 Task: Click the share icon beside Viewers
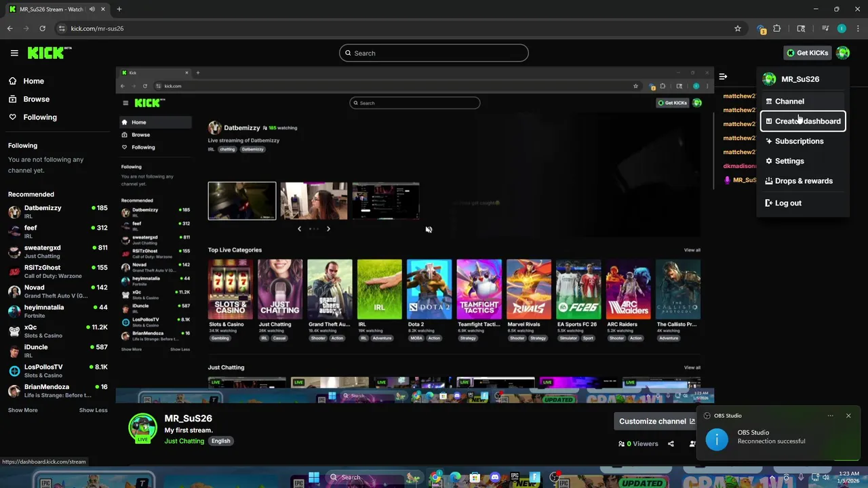coord(671,444)
